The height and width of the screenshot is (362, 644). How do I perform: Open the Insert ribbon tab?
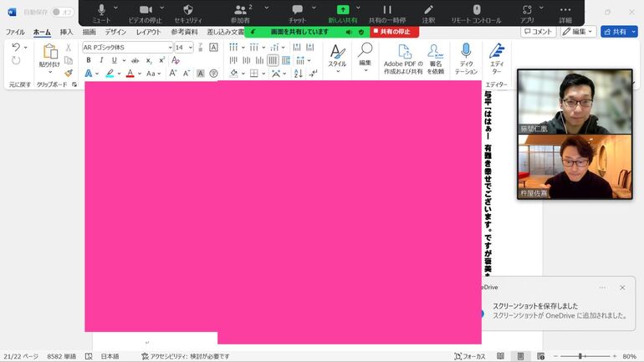(x=66, y=32)
